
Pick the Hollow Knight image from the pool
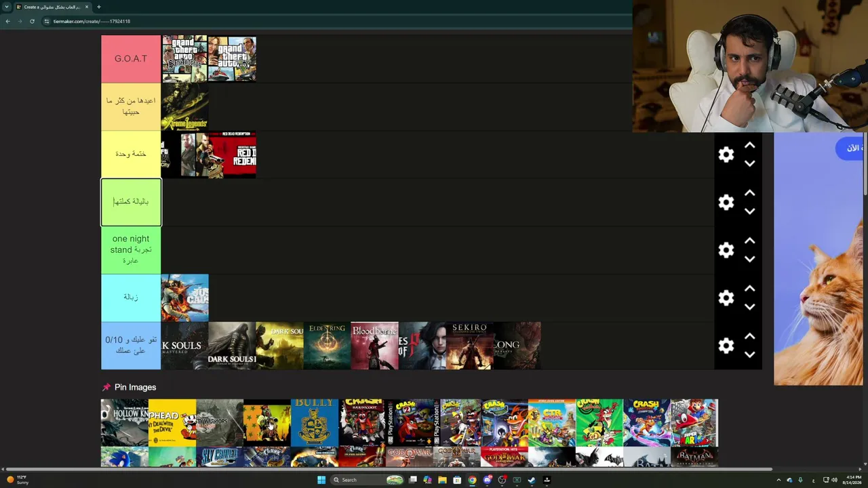[125, 422]
